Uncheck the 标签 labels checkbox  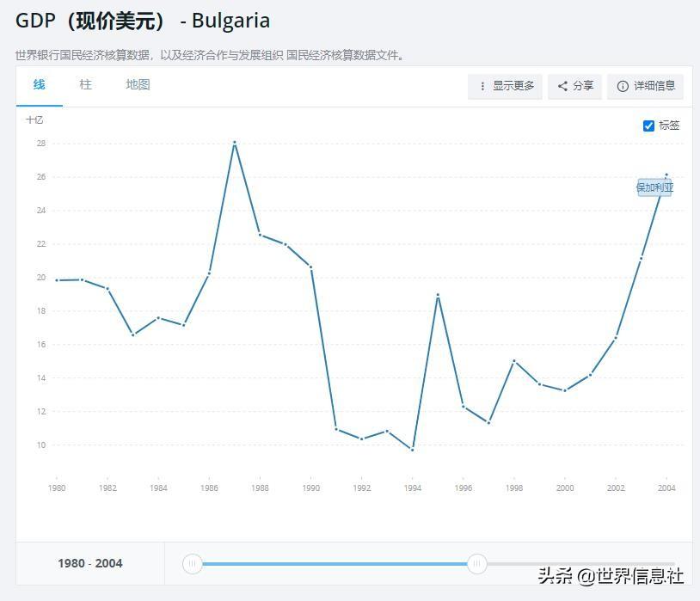(x=648, y=126)
